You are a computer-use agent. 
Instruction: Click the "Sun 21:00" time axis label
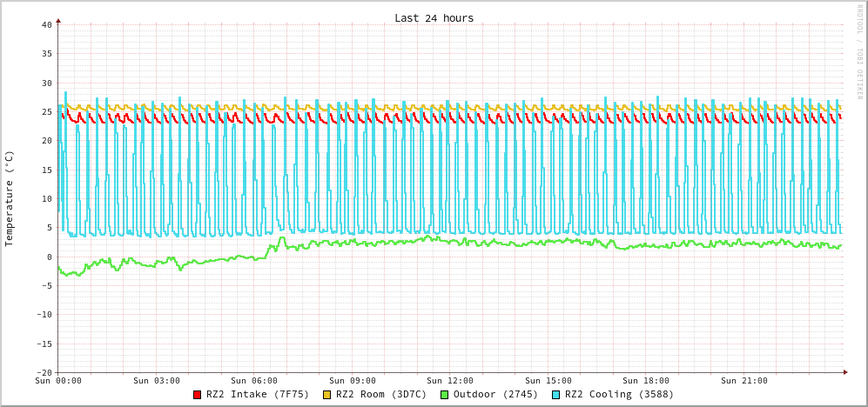pos(744,381)
